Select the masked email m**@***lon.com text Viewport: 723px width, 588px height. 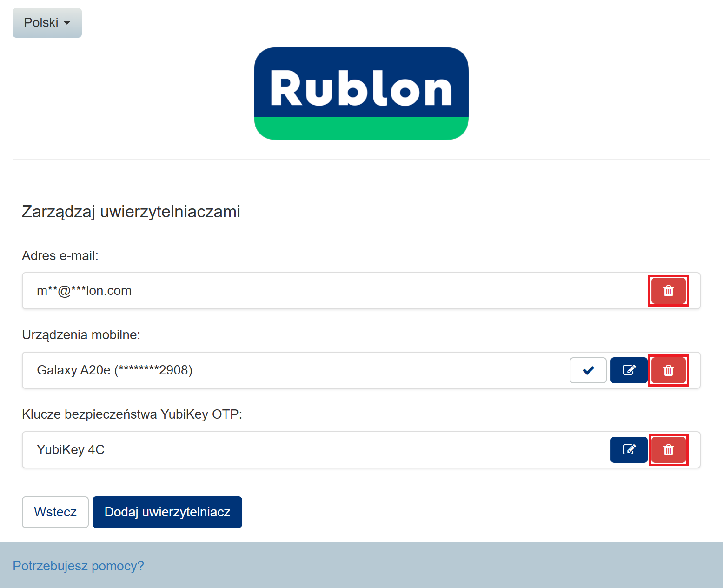tap(84, 291)
